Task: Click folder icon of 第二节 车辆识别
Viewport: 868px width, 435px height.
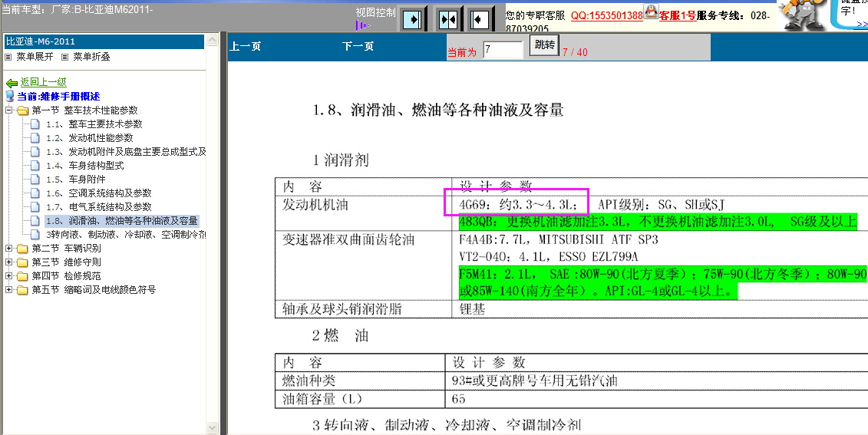Action: [22, 249]
